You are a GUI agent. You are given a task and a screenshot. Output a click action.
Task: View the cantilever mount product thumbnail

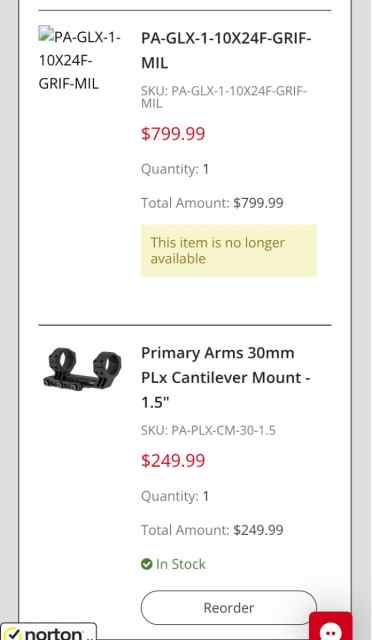(82, 369)
